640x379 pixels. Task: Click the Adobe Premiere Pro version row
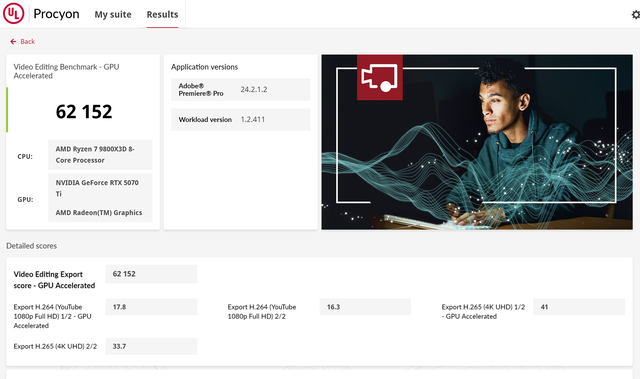(240, 90)
